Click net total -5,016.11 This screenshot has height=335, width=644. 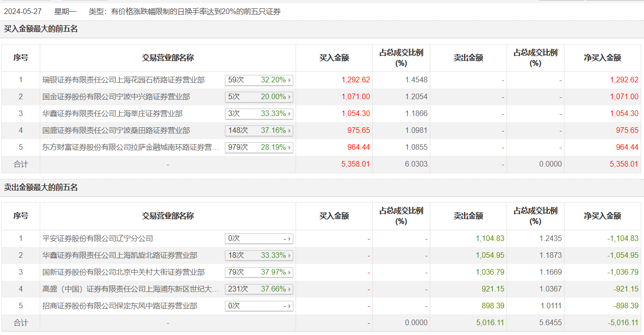(x=623, y=323)
